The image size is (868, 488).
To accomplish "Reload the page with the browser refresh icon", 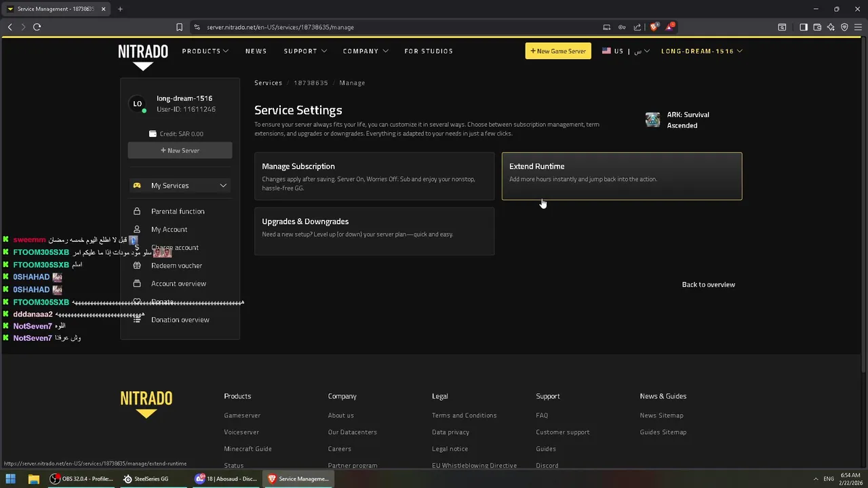I will click(x=37, y=27).
